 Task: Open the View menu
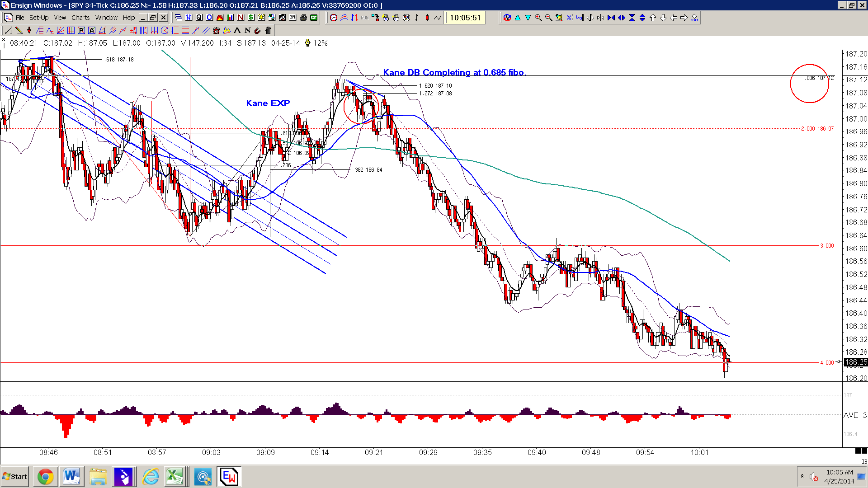pos(60,18)
